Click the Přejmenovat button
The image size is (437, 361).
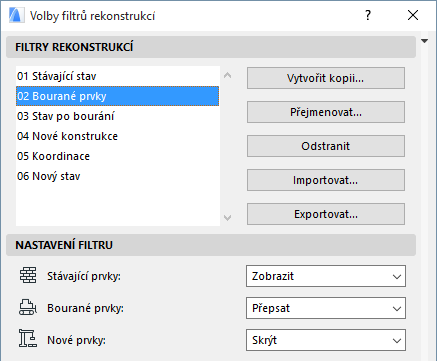326,112
